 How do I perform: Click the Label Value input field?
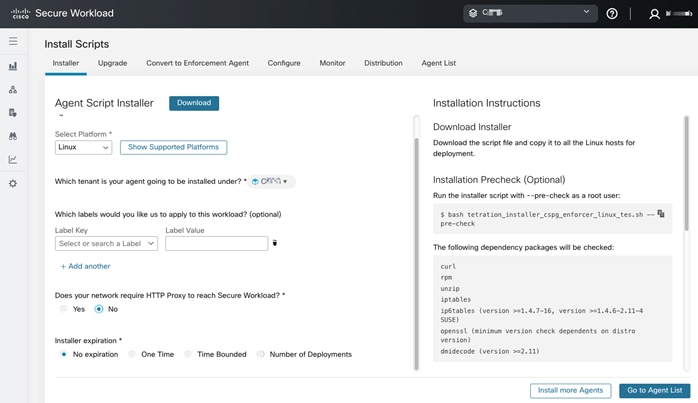[216, 244]
